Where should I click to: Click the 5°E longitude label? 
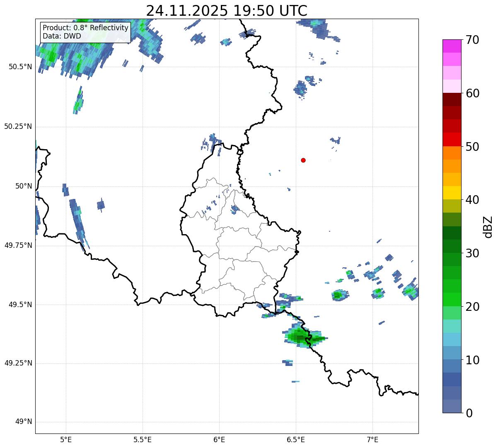pos(66,439)
